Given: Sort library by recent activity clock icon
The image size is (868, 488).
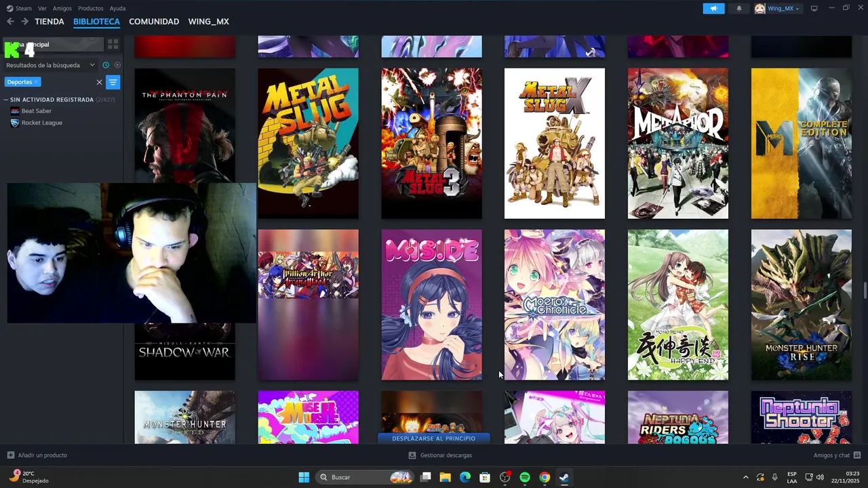Looking at the screenshot, I should click(x=106, y=65).
